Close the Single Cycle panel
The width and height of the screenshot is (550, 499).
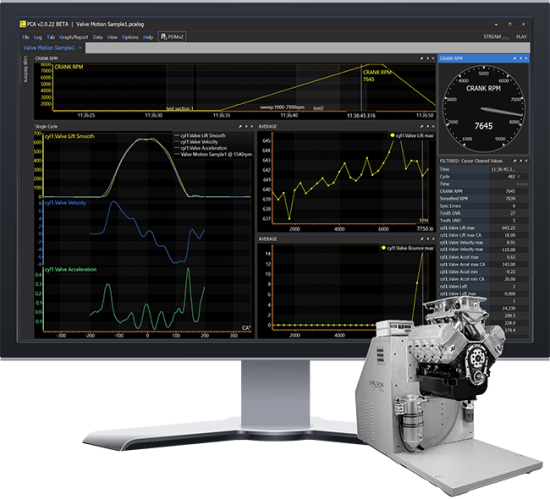(251, 126)
